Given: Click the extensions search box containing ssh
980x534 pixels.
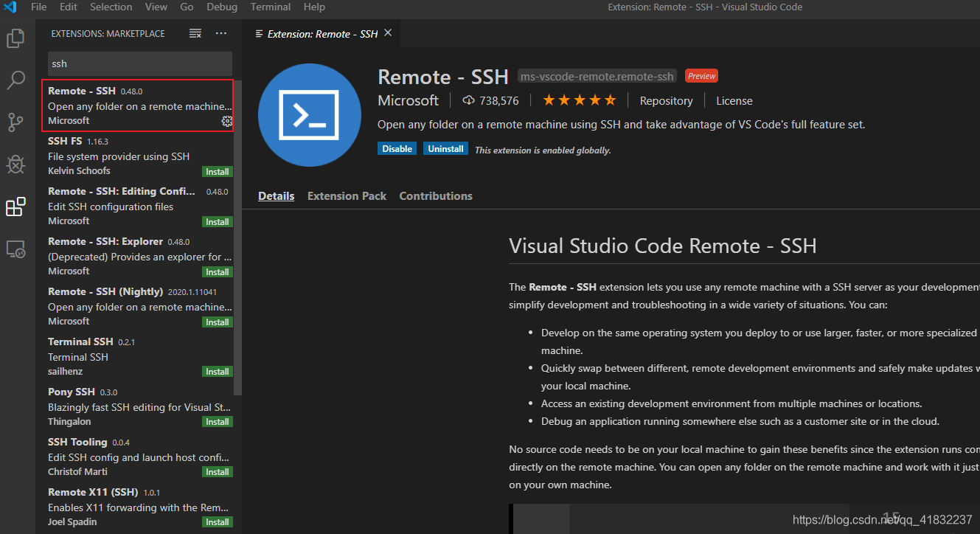Looking at the screenshot, I should (140, 63).
